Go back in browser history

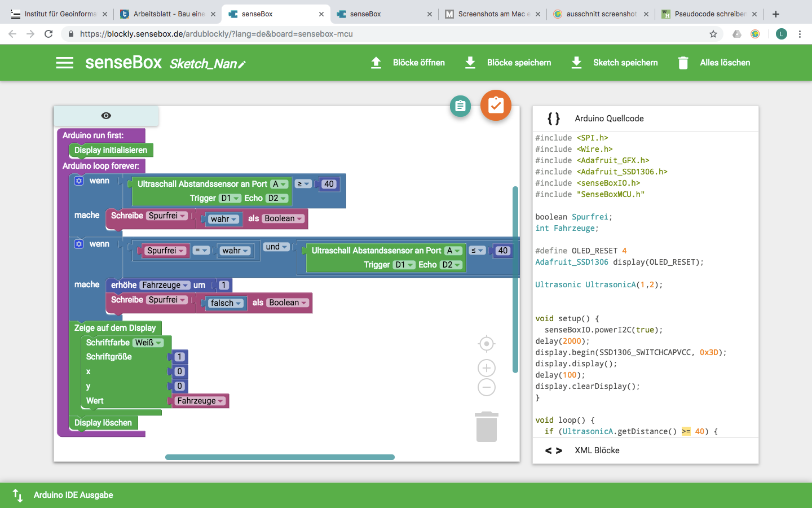tap(12, 34)
